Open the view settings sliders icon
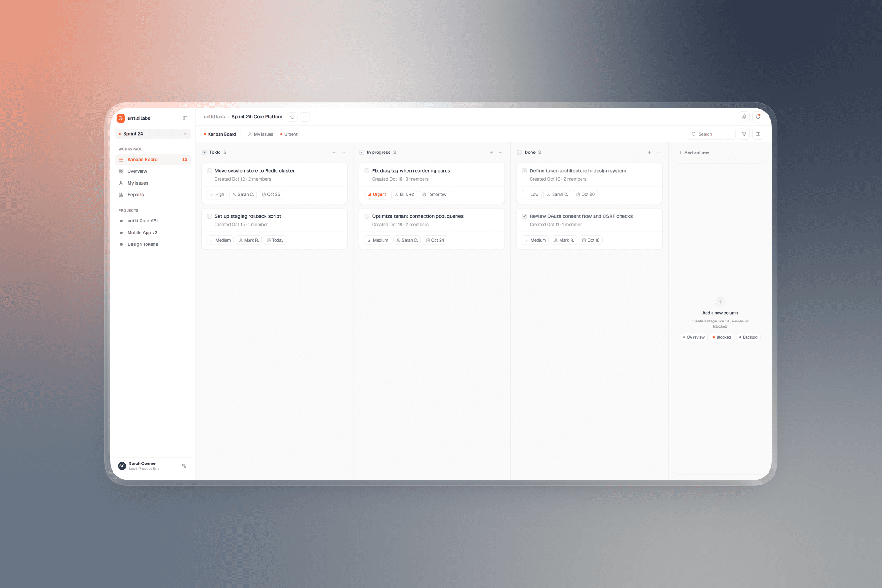882x588 pixels. point(758,134)
